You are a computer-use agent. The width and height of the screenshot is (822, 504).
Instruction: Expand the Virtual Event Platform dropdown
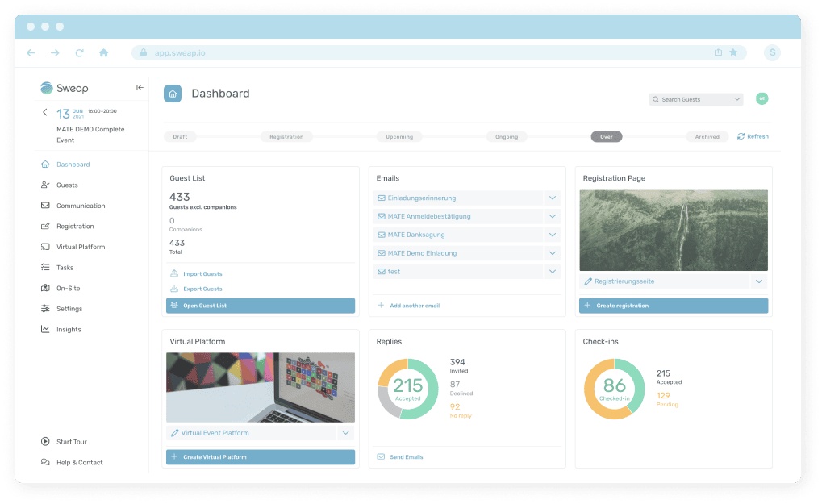[x=345, y=433]
